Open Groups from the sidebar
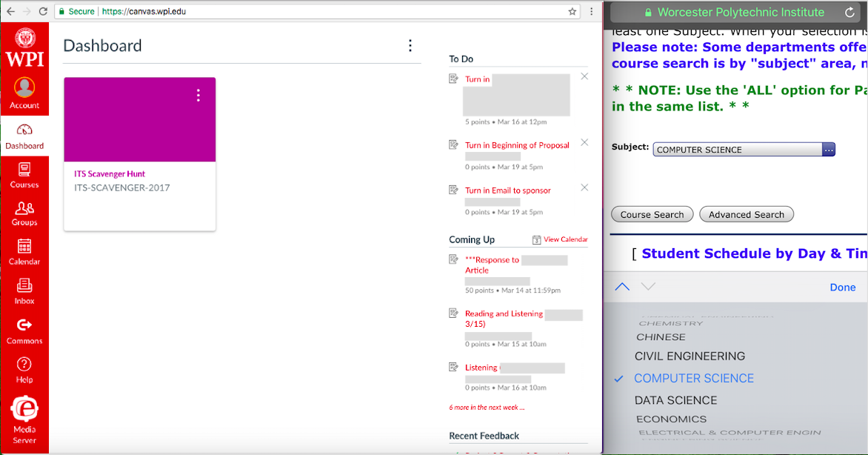This screenshot has width=868, height=455. click(24, 214)
